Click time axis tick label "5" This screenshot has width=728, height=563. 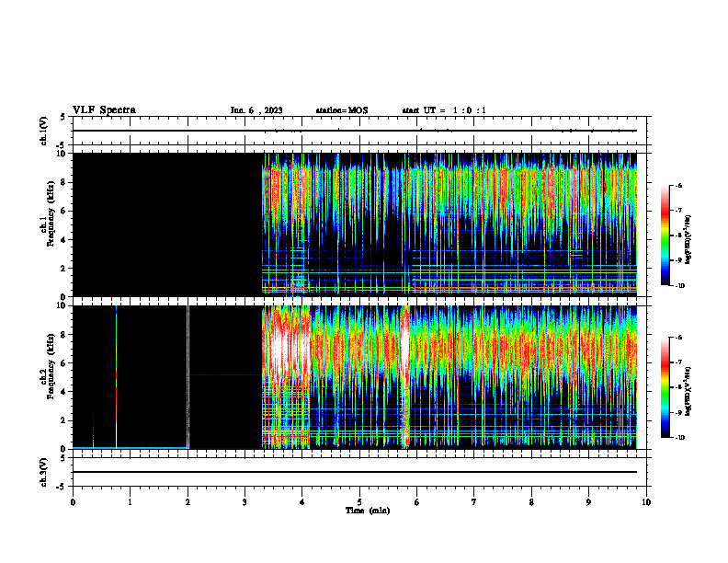[359, 502]
